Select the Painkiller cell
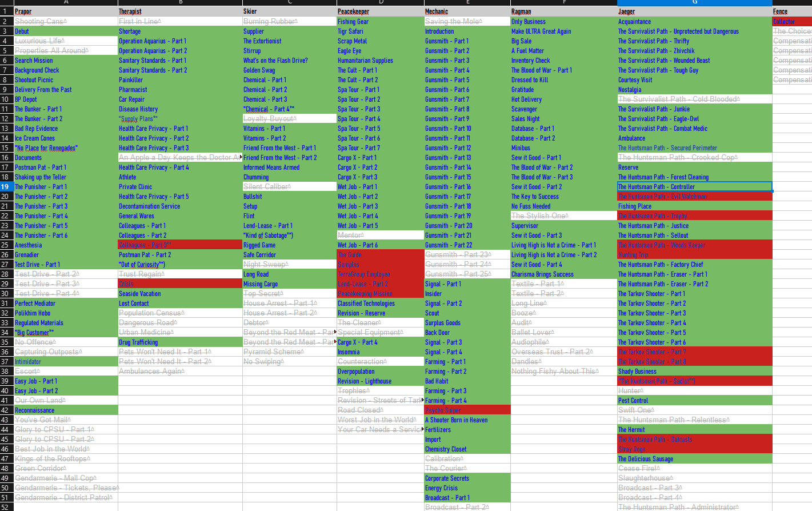The height and width of the screenshot is (511, 812). tap(180, 80)
